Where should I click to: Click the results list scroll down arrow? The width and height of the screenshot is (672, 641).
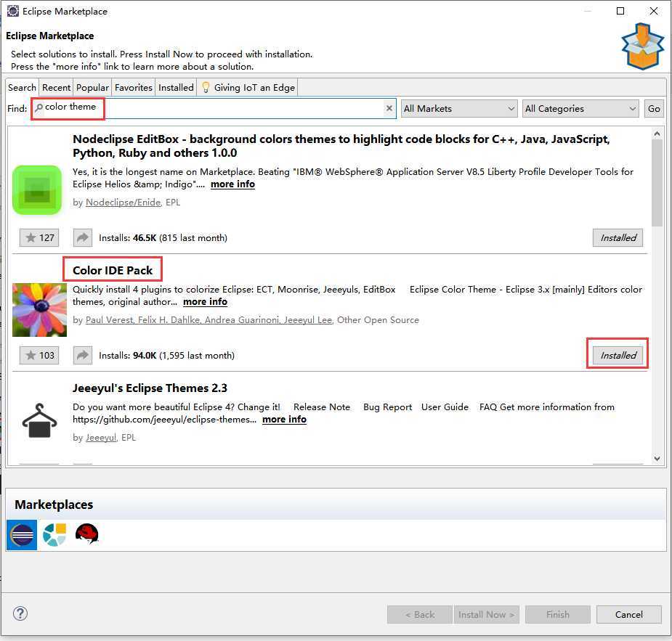[x=657, y=458]
